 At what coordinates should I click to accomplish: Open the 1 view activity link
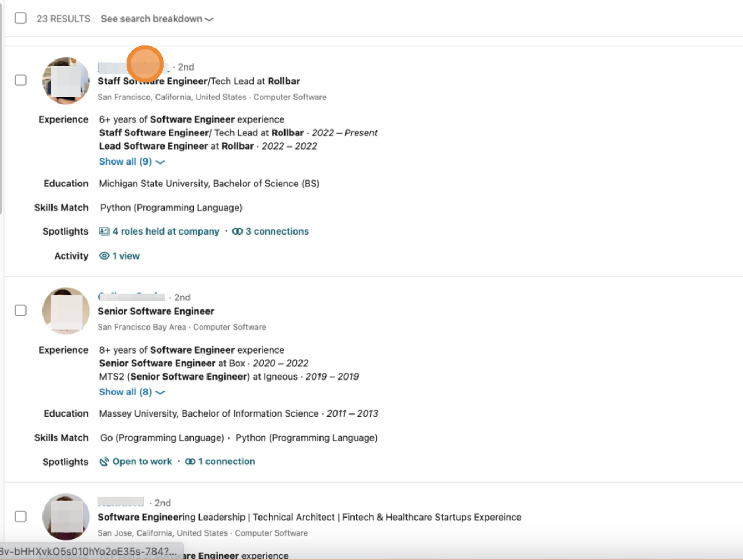126,256
